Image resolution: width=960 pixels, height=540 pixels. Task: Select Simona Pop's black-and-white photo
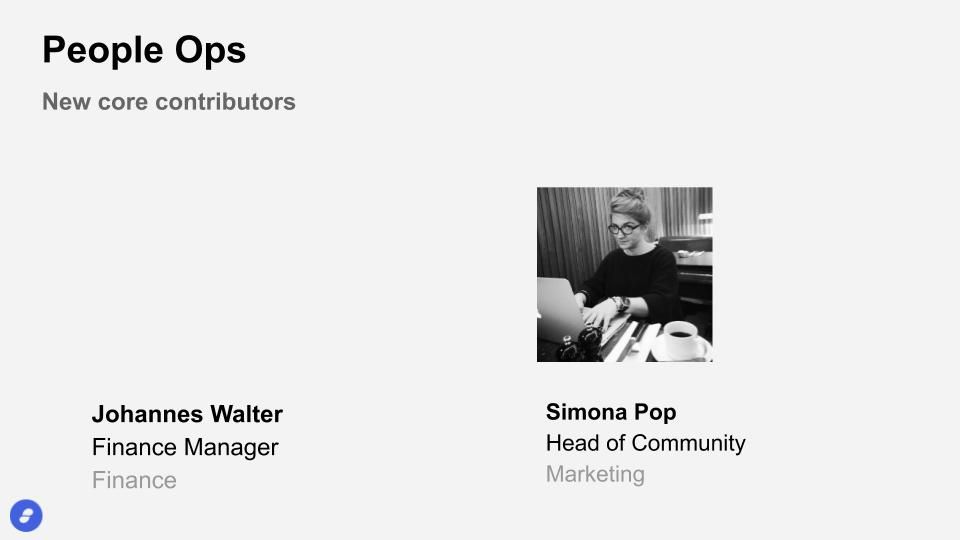click(x=624, y=274)
